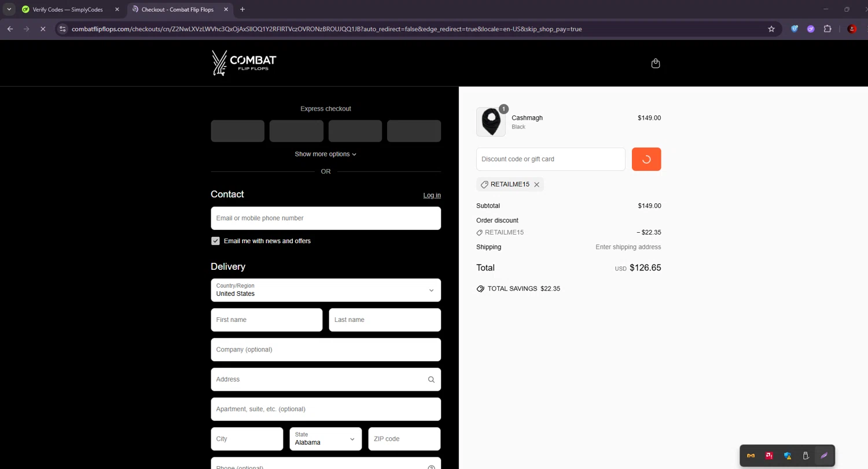Uncheck Email me with news and offers

(x=215, y=241)
